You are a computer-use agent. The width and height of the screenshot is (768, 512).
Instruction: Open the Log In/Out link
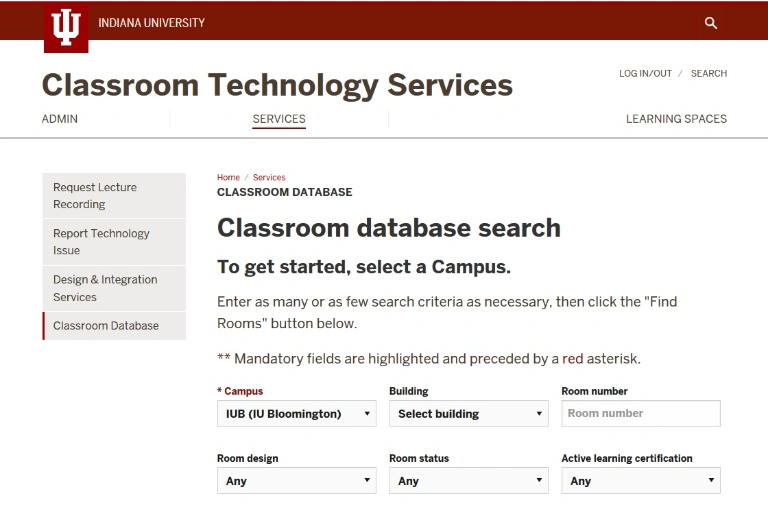click(645, 74)
